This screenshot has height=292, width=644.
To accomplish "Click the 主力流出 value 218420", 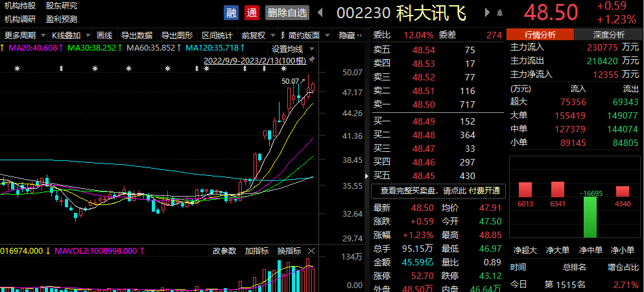I will pos(602,61).
